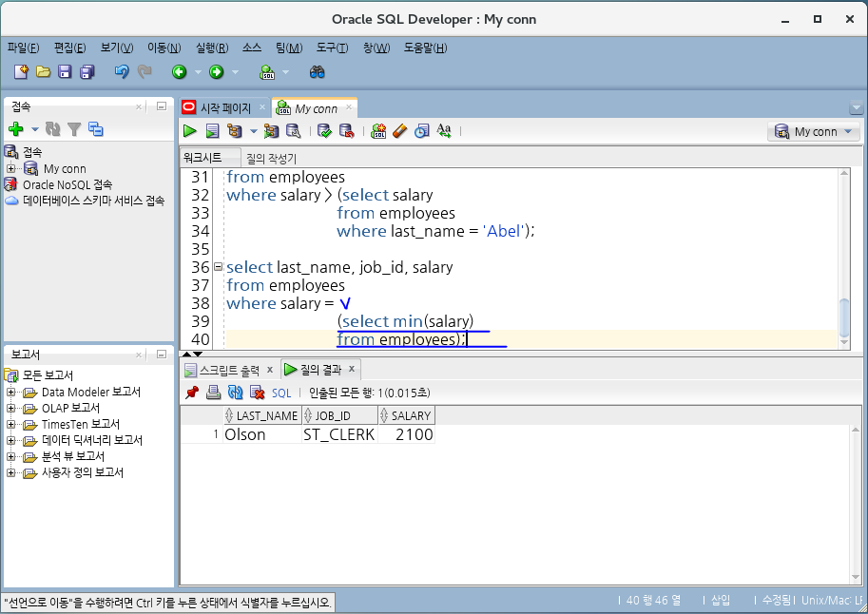Open the SQL worksheet connection dropdown arrow
The width and height of the screenshot is (868, 614).
[285, 72]
